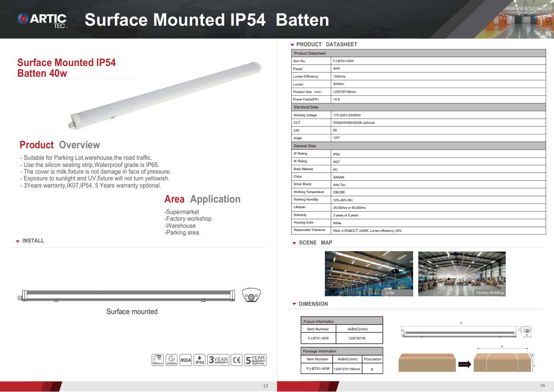The height and width of the screenshot is (392, 554).
Task: Select the 3 Year Warranty badge
Action: click(x=218, y=360)
